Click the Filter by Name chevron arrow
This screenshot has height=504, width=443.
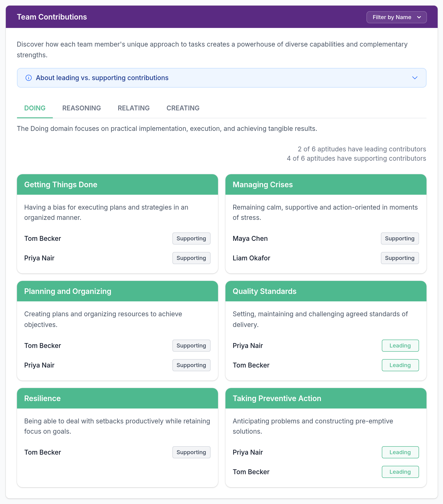[x=419, y=17]
